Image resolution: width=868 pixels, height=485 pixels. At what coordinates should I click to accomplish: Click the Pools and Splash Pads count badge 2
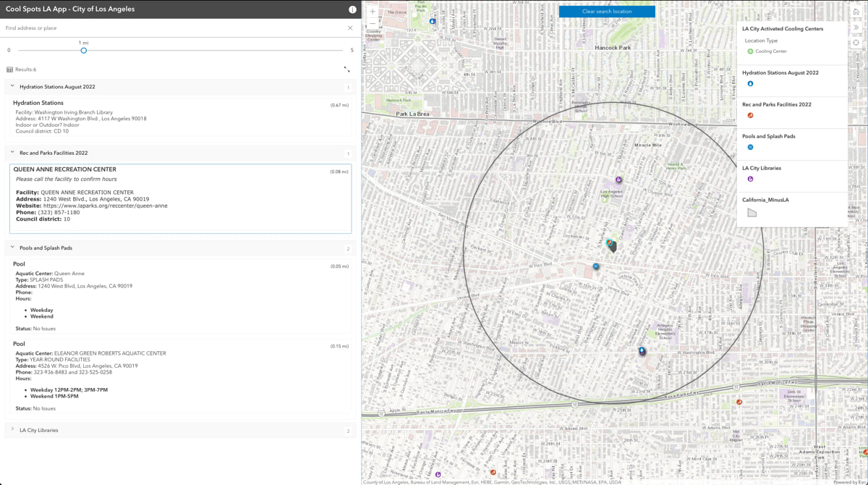point(348,249)
